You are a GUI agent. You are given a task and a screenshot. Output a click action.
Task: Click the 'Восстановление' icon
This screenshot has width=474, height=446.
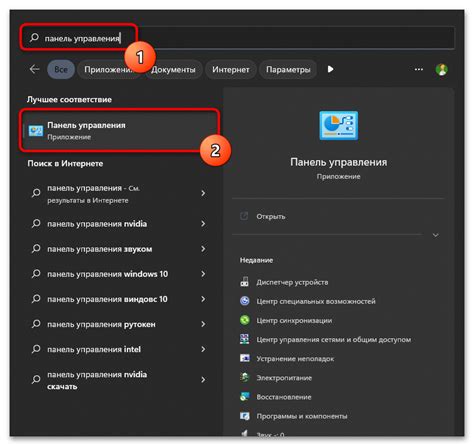(245, 397)
